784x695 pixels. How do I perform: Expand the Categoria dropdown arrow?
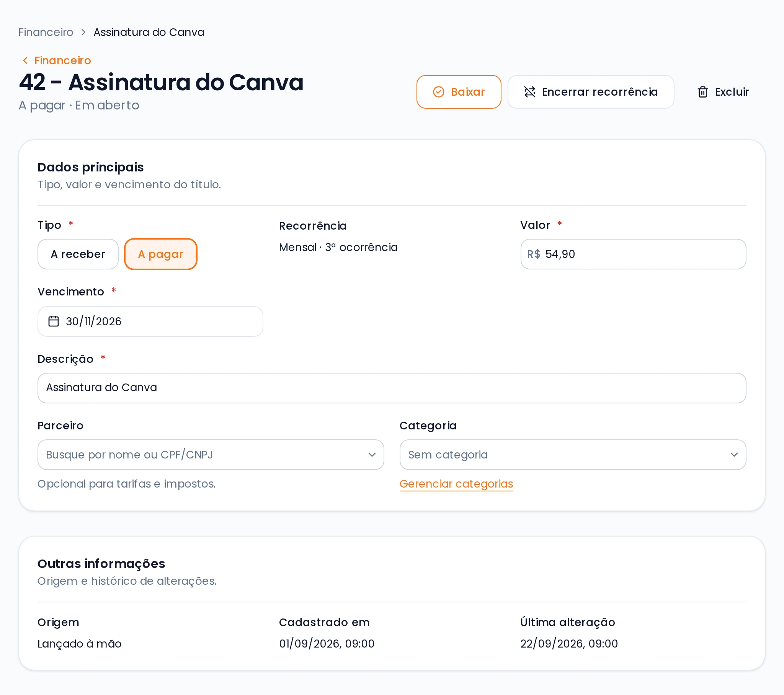pyautogui.click(x=734, y=455)
